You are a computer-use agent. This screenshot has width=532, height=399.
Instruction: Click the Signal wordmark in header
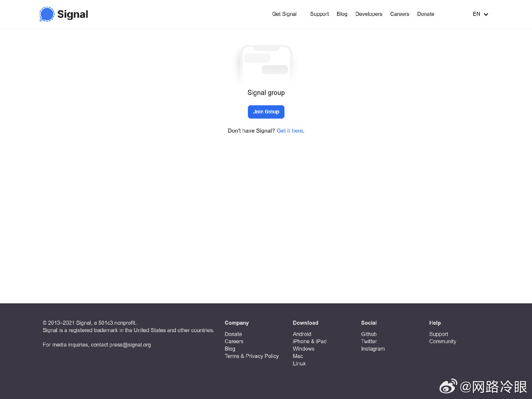click(73, 14)
